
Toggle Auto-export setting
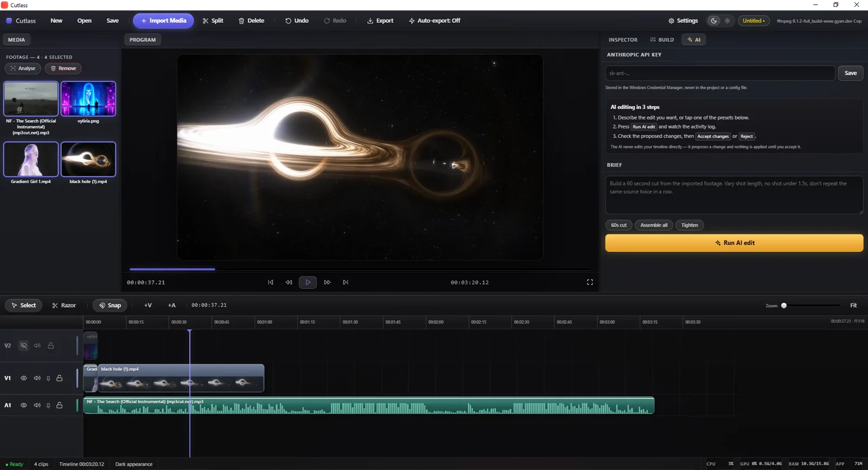434,21
